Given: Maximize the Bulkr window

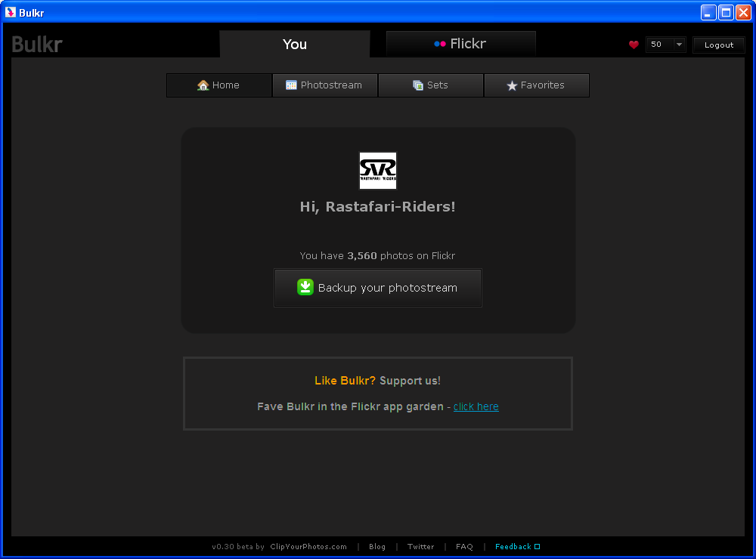Looking at the screenshot, I should (726, 13).
